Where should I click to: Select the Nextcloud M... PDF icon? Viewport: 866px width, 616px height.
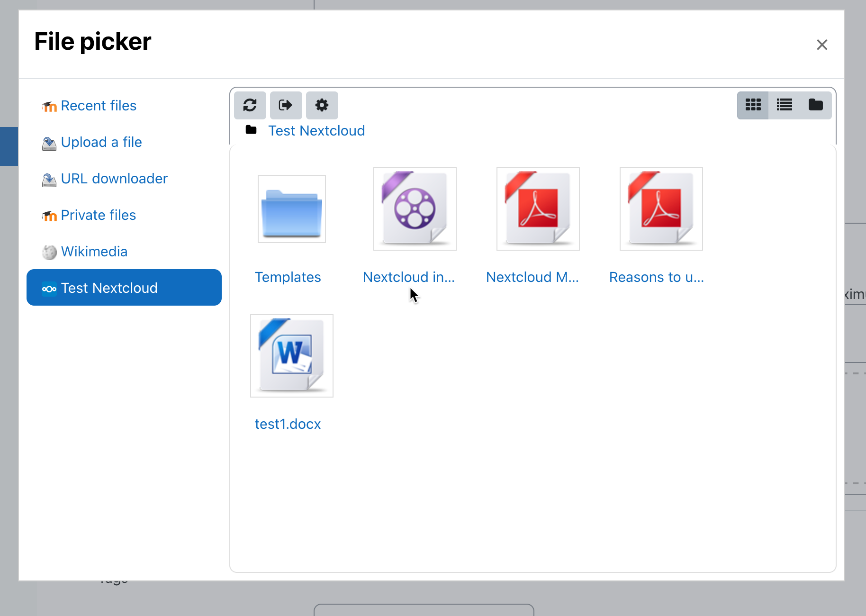click(x=538, y=209)
